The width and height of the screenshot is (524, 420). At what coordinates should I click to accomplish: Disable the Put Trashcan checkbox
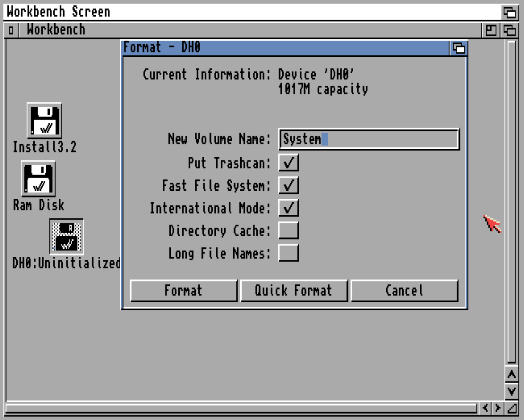pos(289,163)
